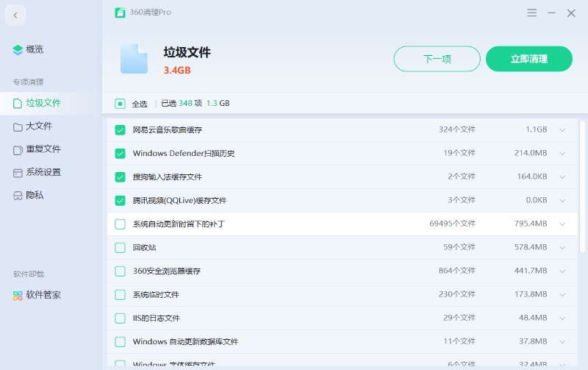Click the 概览 layers icon
This screenshot has width=588, height=370.
(18, 49)
